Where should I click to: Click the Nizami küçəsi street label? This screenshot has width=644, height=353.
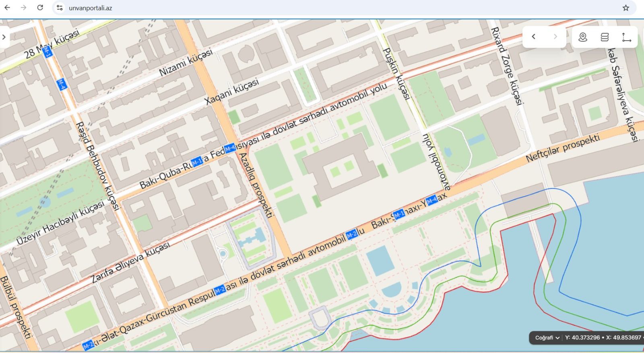point(186,63)
